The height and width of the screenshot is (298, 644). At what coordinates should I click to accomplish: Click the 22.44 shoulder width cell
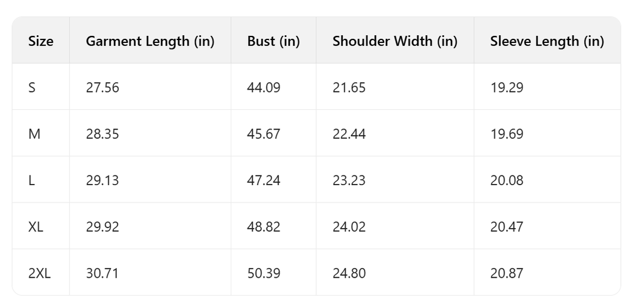[x=349, y=134]
